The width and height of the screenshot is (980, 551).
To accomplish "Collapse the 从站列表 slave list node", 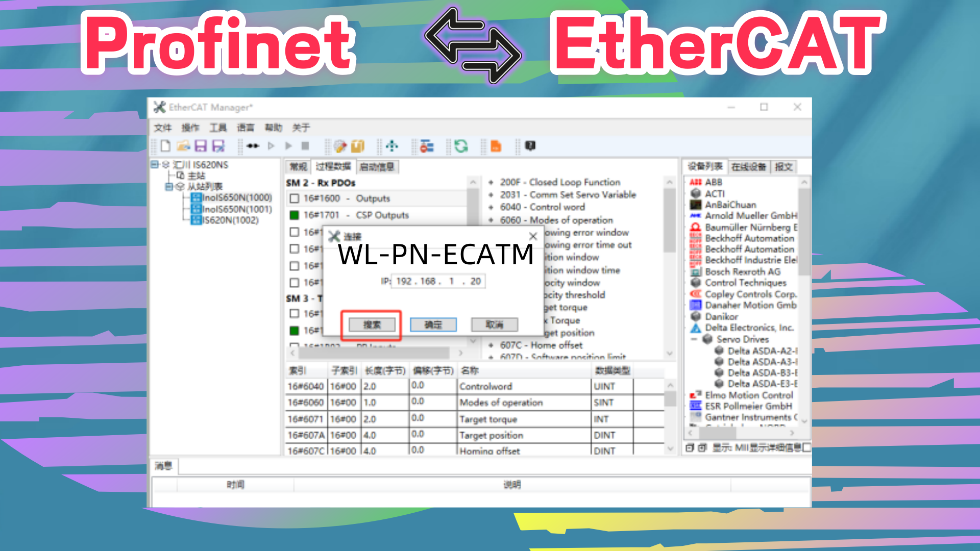I will [x=169, y=187].
